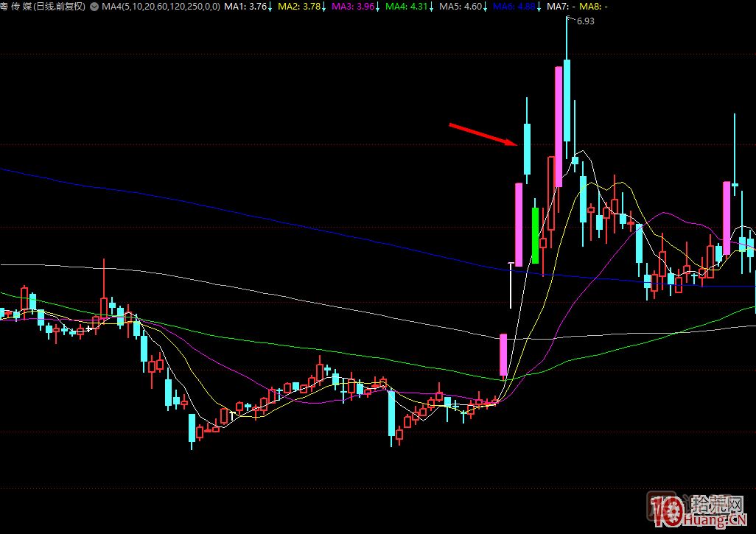Click the yellow MA8 empty value label
Screen dimensions: 756x534
595,7
